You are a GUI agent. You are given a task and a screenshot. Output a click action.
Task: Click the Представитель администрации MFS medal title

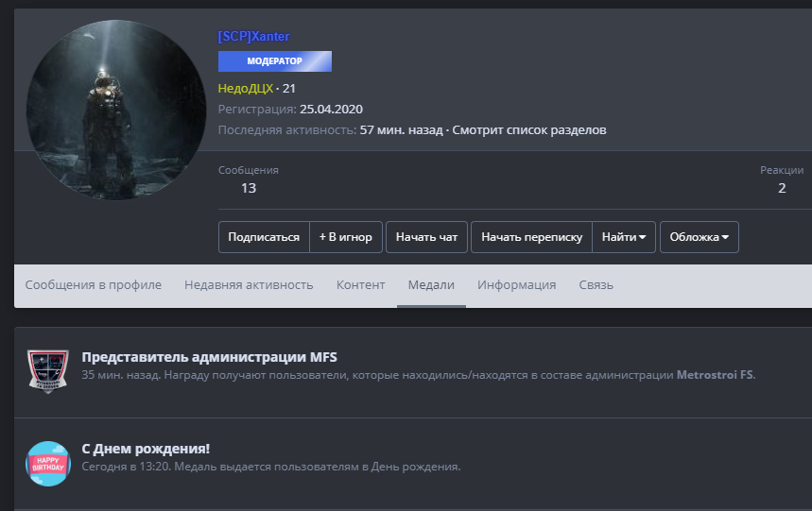(209, 357)
